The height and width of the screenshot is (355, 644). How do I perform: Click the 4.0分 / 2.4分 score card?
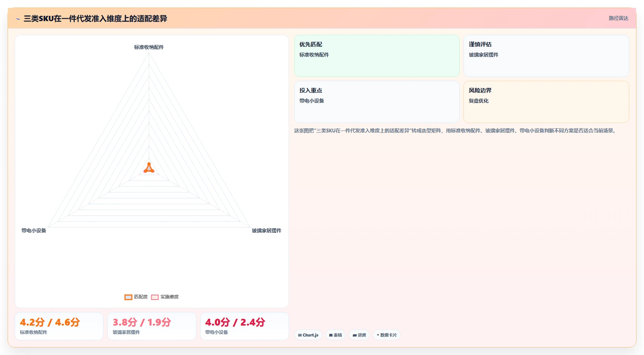click(244, 326)
